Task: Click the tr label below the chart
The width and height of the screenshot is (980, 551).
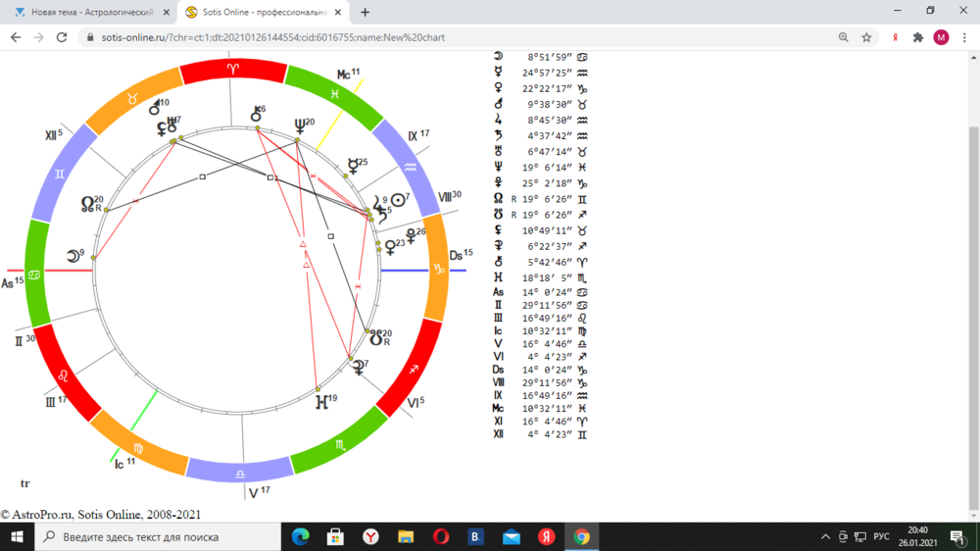Action: click(x=25, y=483)
